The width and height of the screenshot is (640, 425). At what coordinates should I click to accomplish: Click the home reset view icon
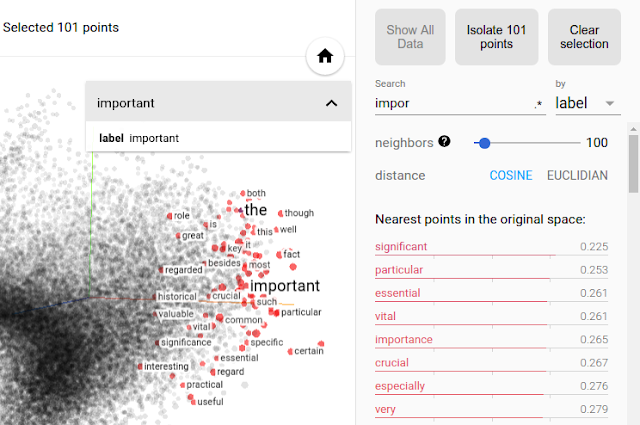click(x=325, y=56)
